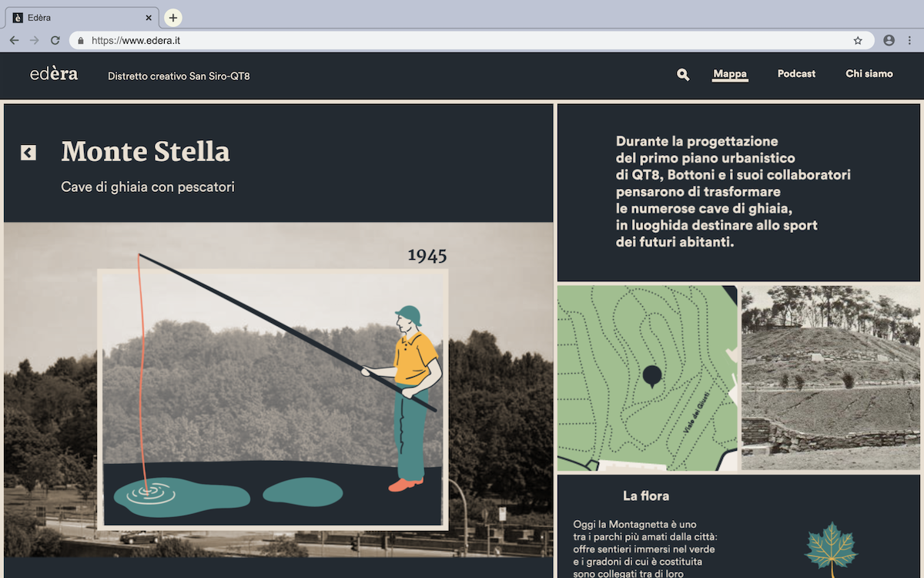Click the back arrow beside Monte Stella
The image size is (924, 578).
(28, 153)
